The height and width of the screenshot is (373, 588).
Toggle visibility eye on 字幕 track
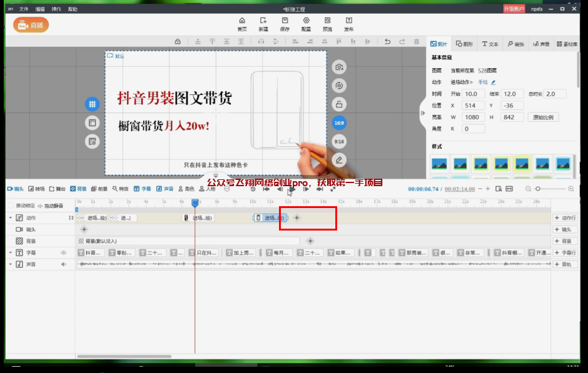click(63, 253)
